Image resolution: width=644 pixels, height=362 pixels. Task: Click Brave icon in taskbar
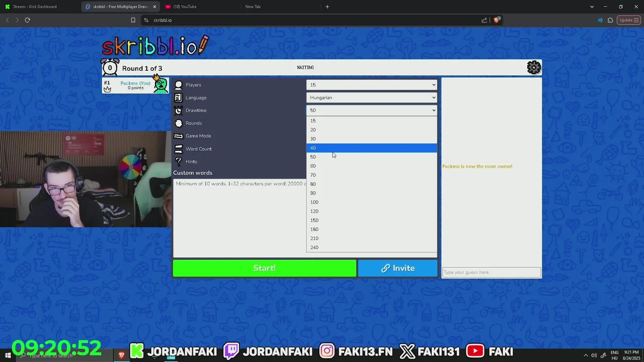tap(121, 355)
